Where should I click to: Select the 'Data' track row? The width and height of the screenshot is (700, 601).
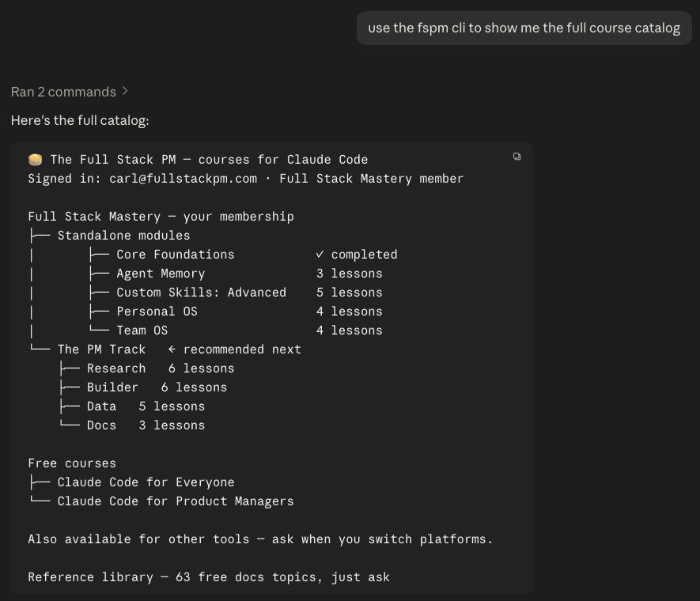tap(101, 406)
